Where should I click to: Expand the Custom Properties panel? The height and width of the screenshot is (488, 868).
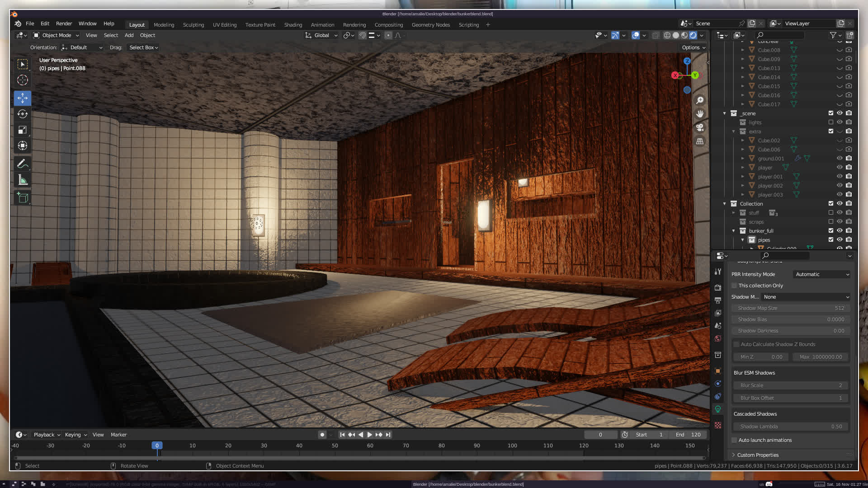pos(758,455)
